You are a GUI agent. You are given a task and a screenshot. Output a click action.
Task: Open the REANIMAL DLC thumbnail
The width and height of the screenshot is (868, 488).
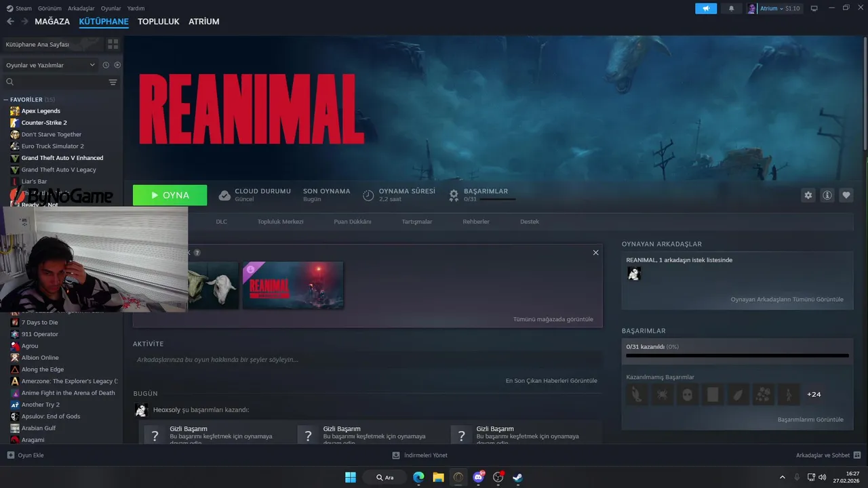click(293, 285)
